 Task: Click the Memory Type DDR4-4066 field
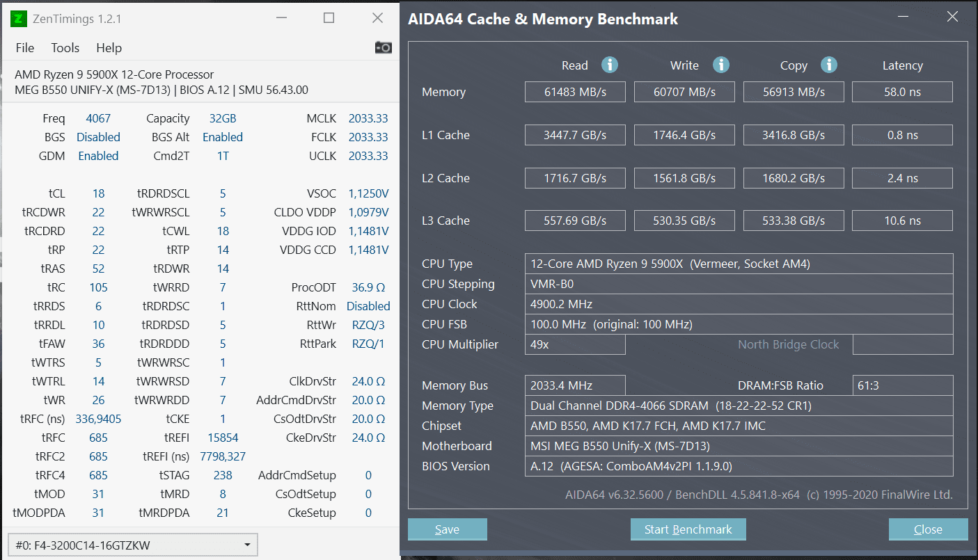pos(739,406)
